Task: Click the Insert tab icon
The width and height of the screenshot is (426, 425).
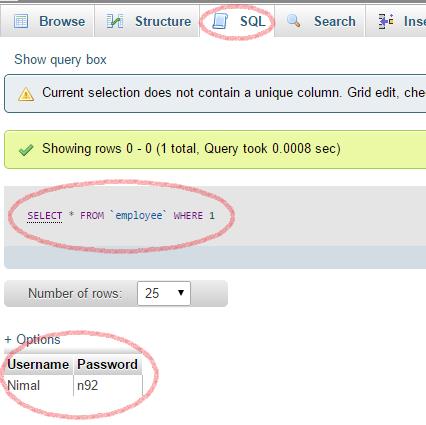Action: [386, 21]
